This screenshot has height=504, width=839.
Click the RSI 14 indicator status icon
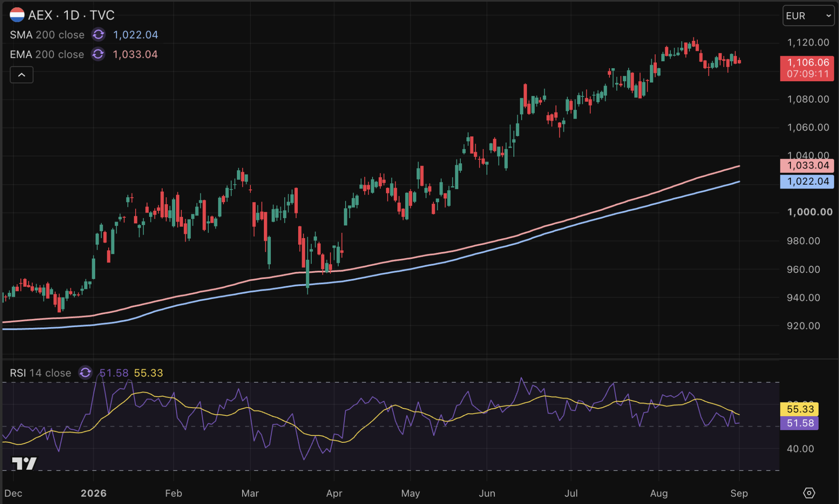point(86,373)
